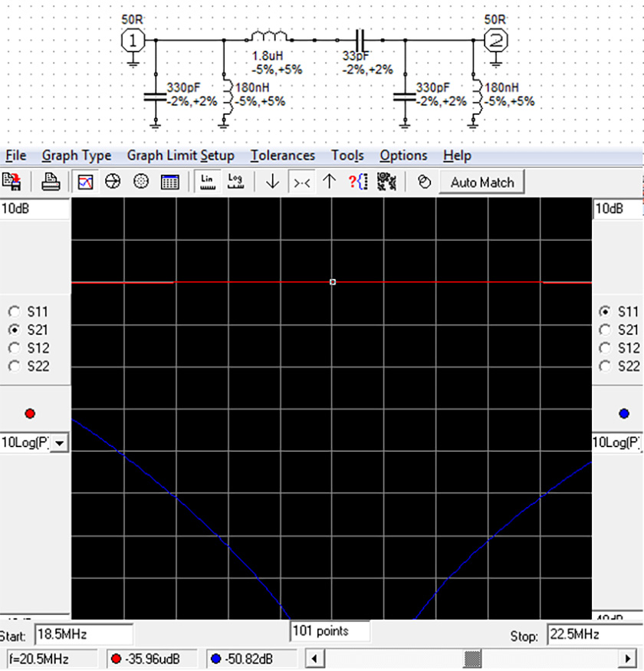Click the 50R label above port 2
This screenshot has width=644, height=671.
[x=495, y=19]
